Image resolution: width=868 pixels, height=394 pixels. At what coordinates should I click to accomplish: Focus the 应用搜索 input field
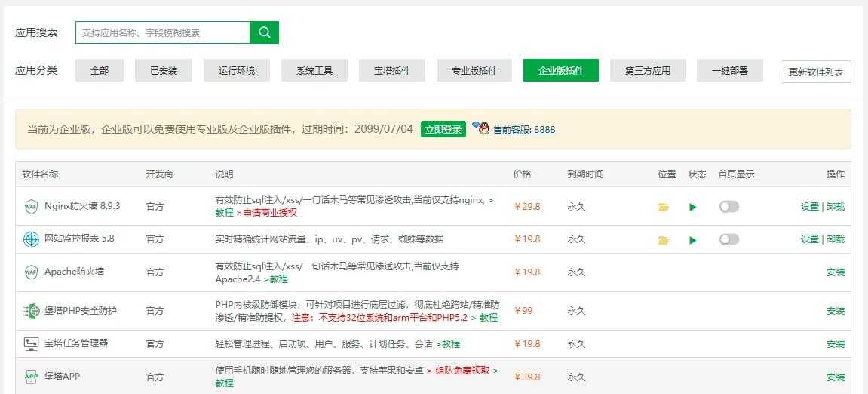(162, 32)
